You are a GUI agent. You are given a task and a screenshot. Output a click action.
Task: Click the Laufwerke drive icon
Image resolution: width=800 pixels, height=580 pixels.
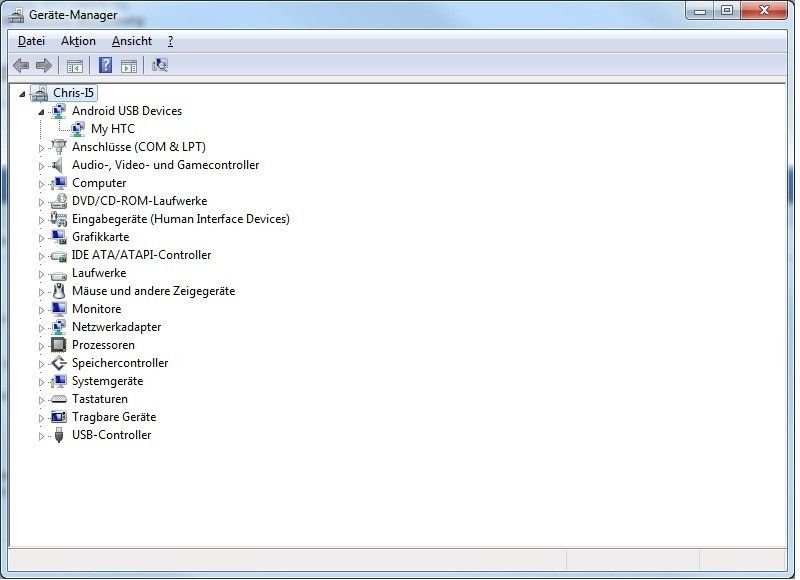59,275
